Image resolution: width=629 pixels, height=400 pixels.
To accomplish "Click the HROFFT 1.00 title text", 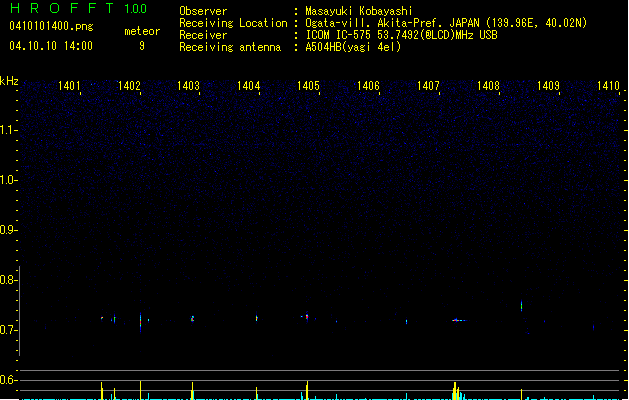I will 78,8.
